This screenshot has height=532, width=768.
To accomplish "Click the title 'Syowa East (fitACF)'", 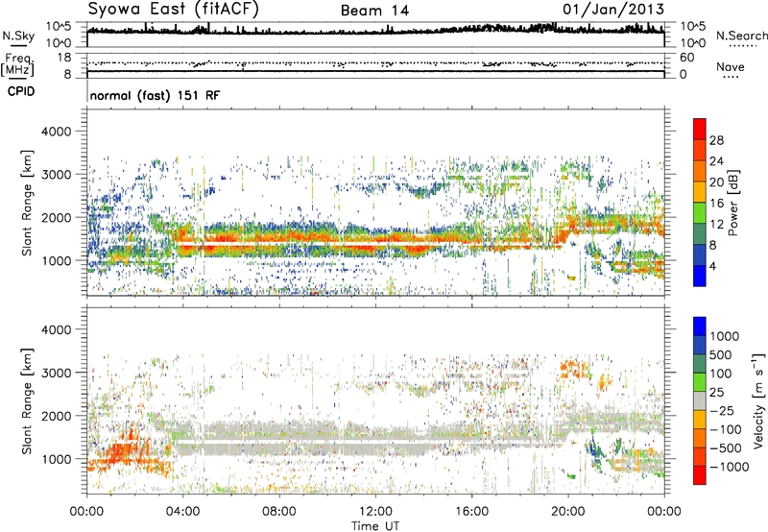I will (x=174, y=9).
